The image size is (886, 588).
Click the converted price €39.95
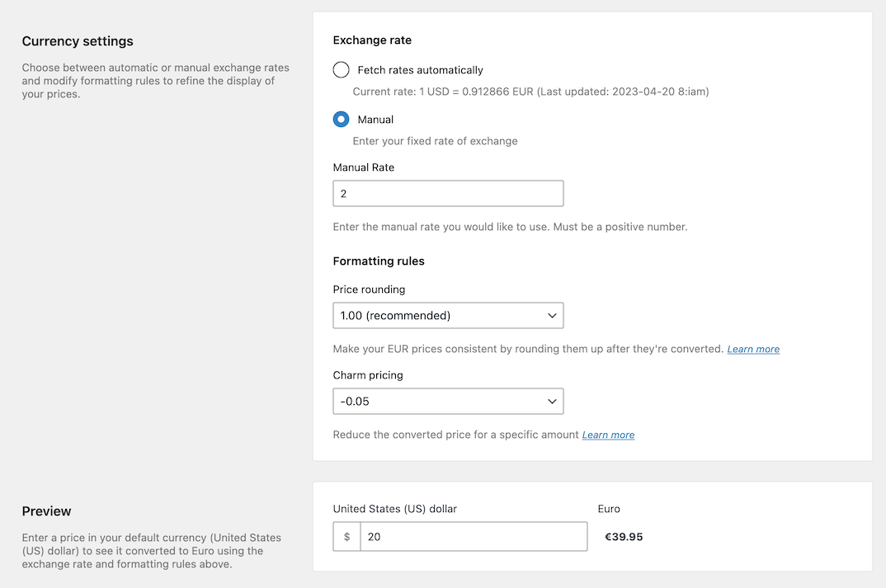(x=624, y=536)
